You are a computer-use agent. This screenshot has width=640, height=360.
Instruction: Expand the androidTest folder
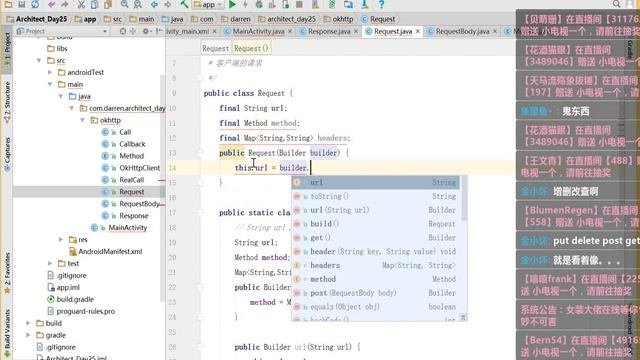coord(50,72)
